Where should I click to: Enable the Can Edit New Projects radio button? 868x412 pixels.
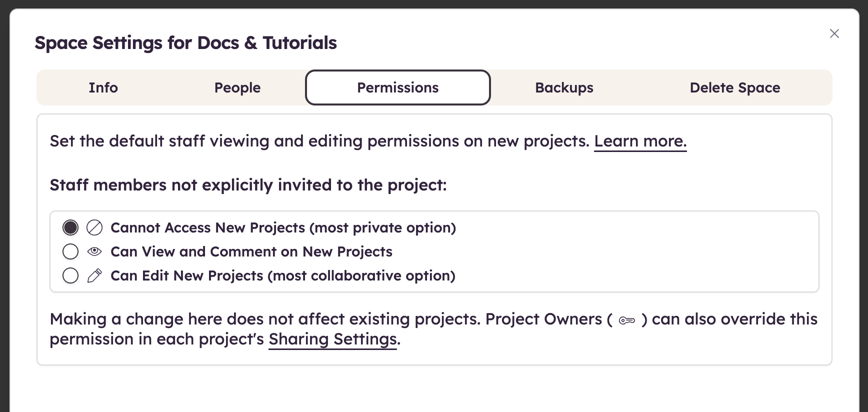tap(70, 275)
